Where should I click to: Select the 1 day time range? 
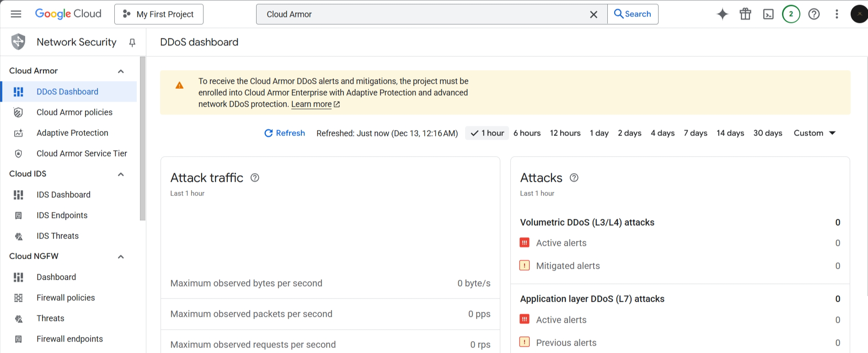[599, 133]
